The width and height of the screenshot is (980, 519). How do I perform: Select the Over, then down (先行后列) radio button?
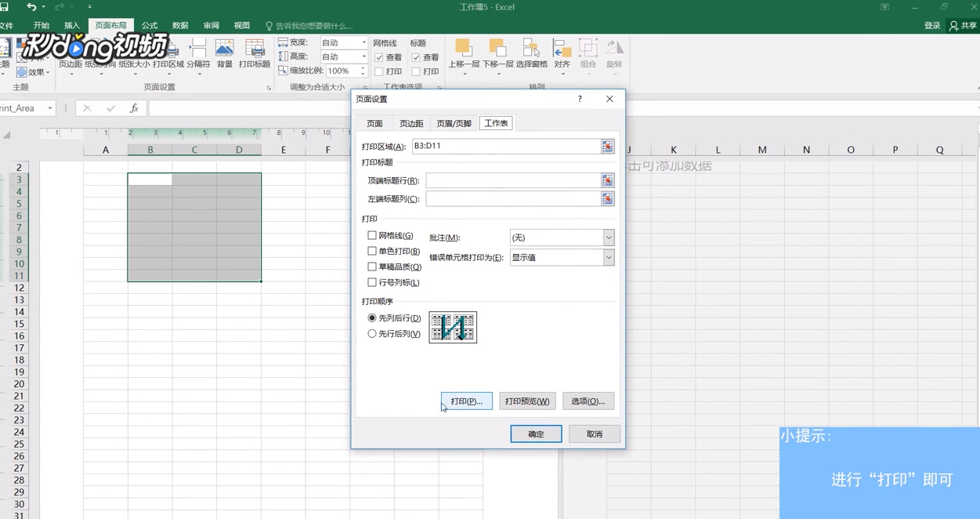pos(372,334)
